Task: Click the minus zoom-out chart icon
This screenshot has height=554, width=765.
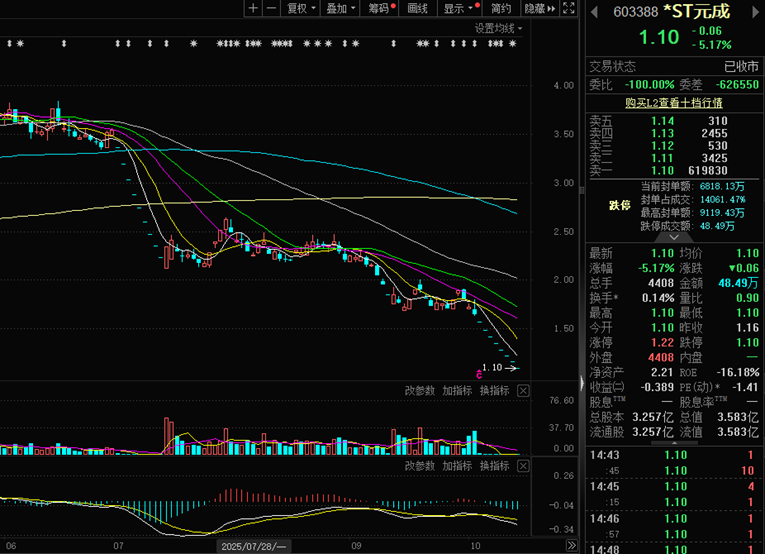Action: click(x=269, y=8)
